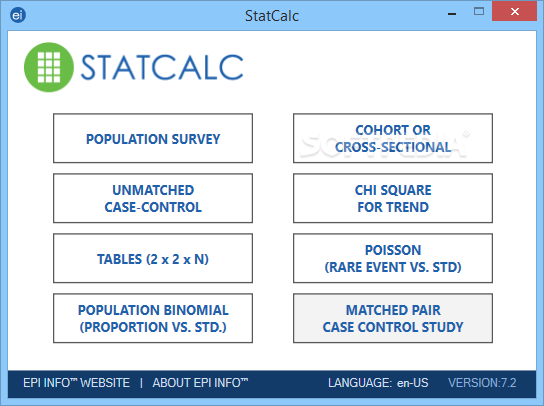Open Cohort or Cross-Sectional calculator
Viewport: 544px width, 406px height.
[x=393, y=138]
